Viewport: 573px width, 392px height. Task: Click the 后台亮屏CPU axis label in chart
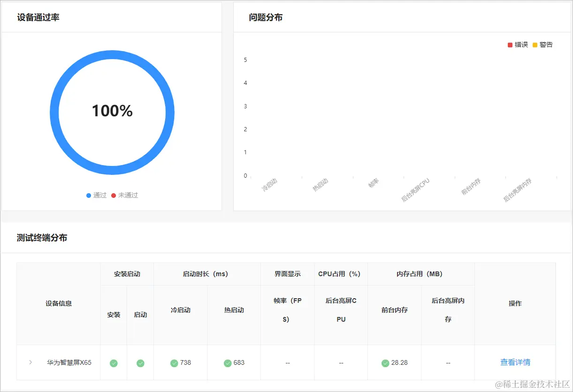416,190
